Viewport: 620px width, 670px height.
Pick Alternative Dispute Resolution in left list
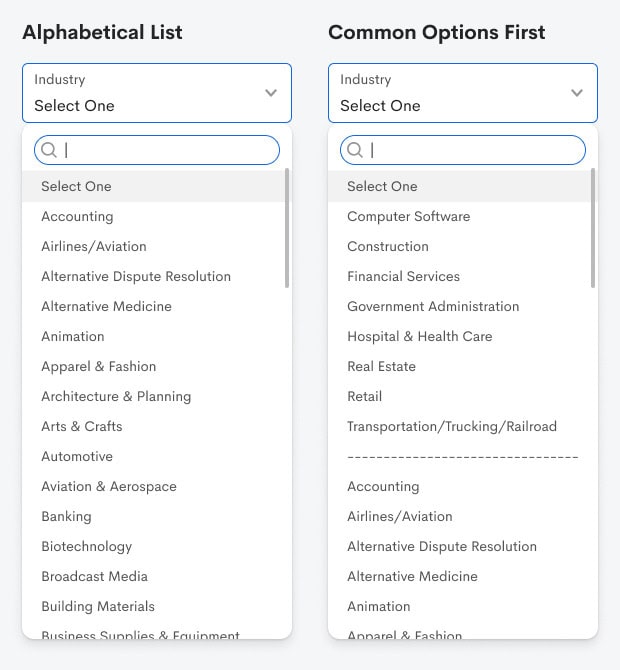[136, 276]
